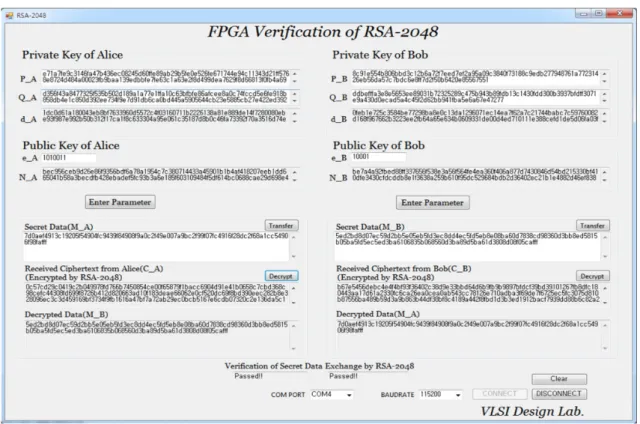This screenshot has width=640, height=424.
Task: Click the Decrypted Data(M_A) text box
Action: point(473,335)
